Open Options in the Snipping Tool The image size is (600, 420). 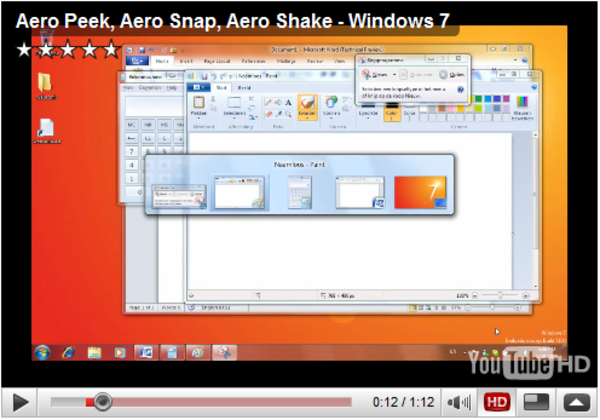click(x=452, y=75)
